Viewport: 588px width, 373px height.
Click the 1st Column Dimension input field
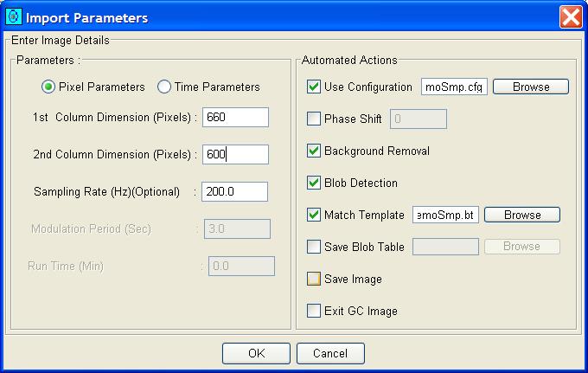pos(235,118)
